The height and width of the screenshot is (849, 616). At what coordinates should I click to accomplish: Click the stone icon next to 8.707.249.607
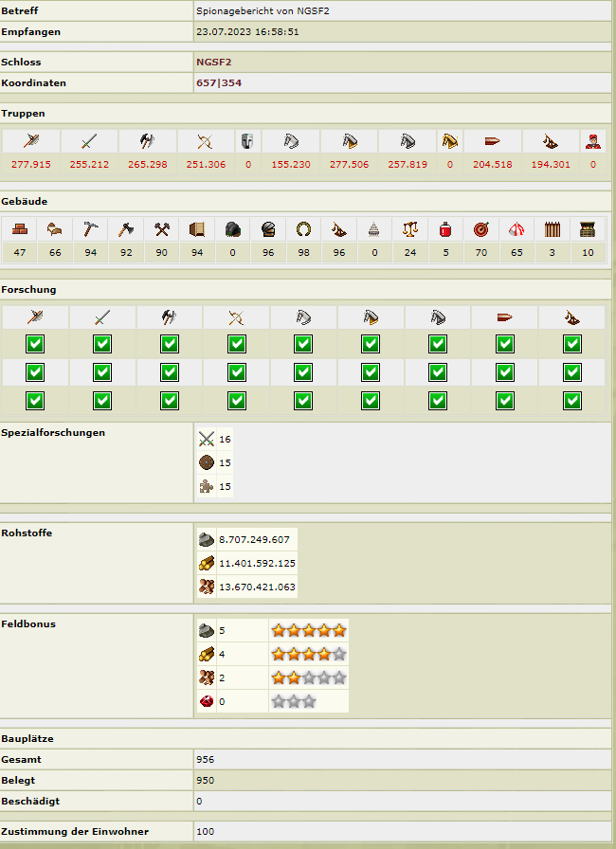(207, 539)
